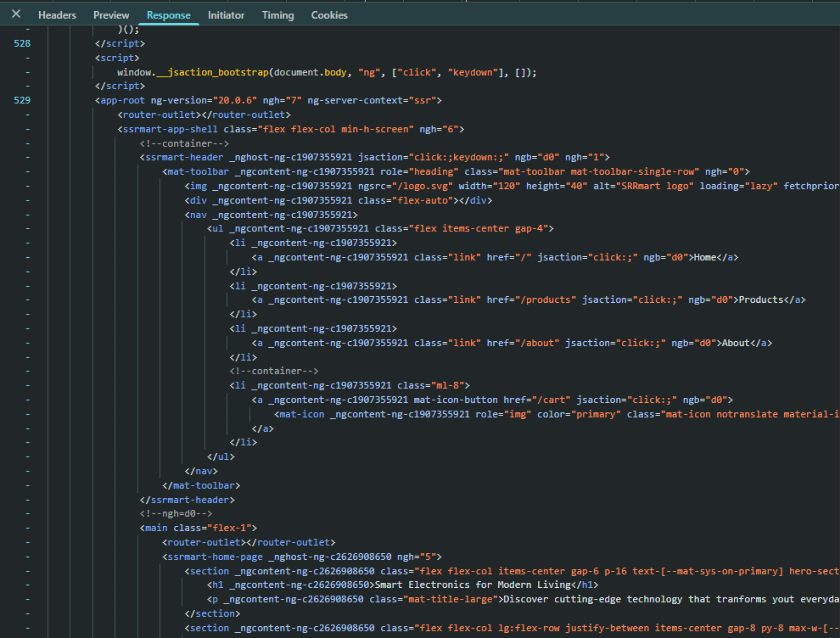
Task: Open the Headers tab
Action: [x=57, y=15]
